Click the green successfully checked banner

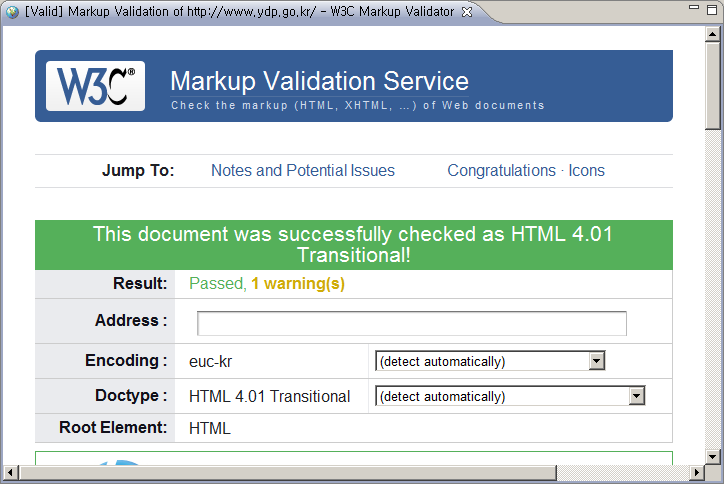click(353, 244)
